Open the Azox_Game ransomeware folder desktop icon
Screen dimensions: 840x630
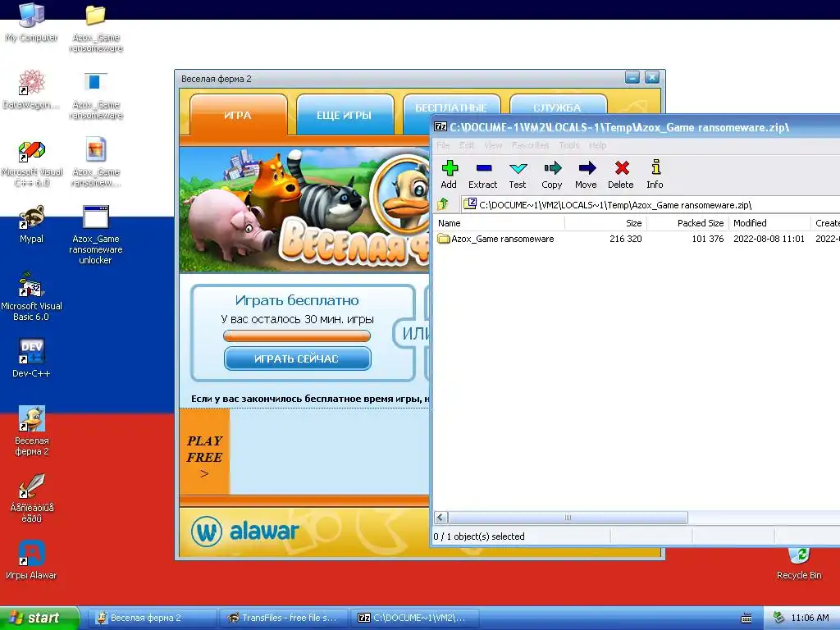click(96, 28)
